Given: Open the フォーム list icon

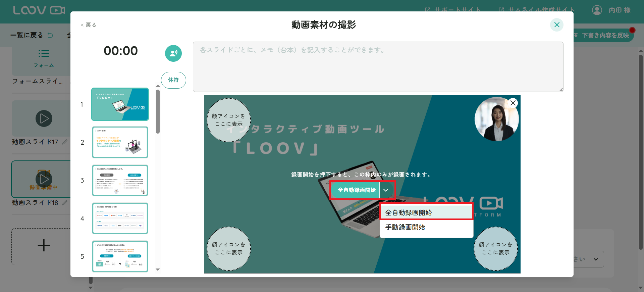Looking at the screenshot, I should [x=44, y=53].
